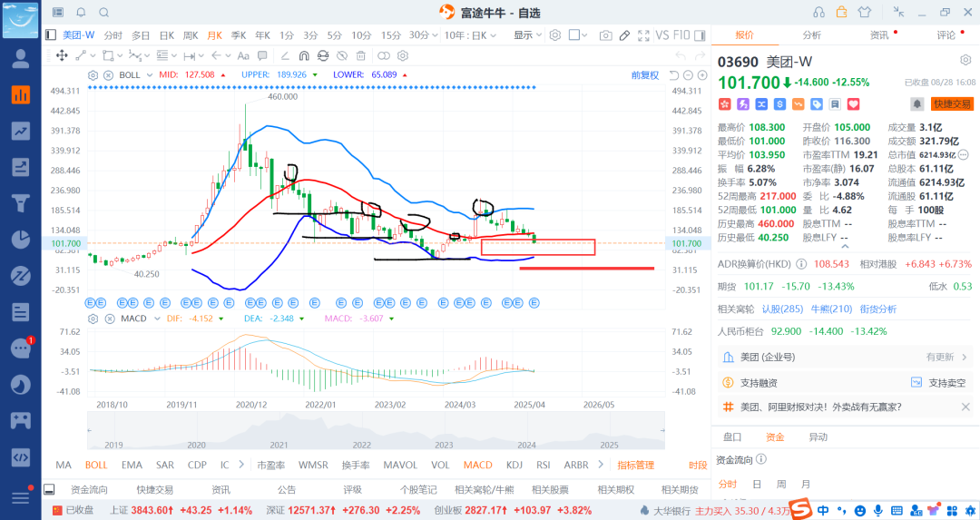
Task: Take a chart screenshot with camera icon
Action: 605,35
